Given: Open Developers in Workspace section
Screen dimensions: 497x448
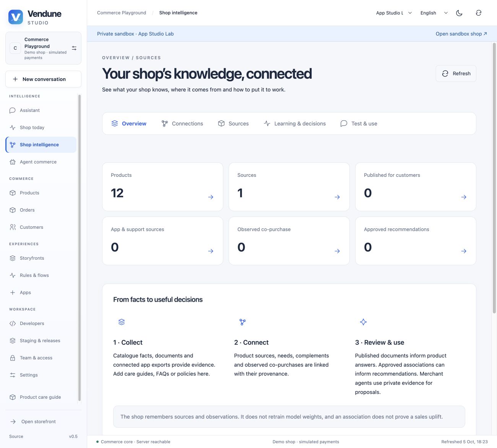Looking at the screenshot, I should pyautogui.click(x=41, y=323).
